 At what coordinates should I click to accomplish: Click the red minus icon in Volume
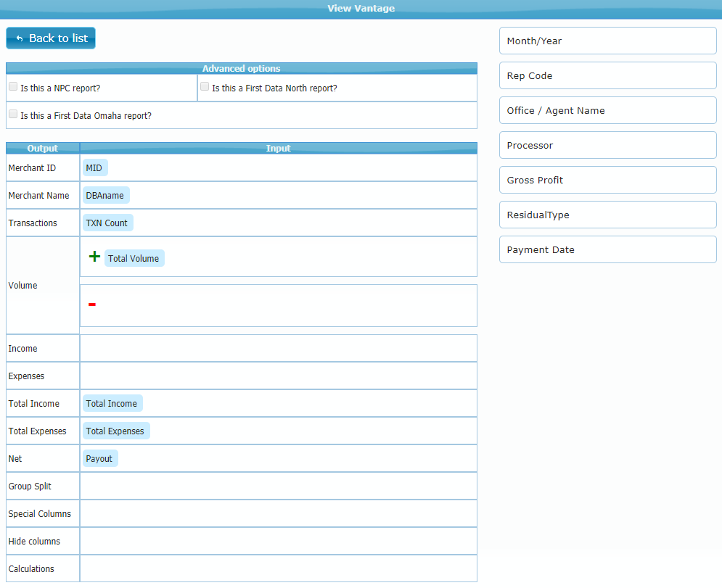[x=92, y=305]
